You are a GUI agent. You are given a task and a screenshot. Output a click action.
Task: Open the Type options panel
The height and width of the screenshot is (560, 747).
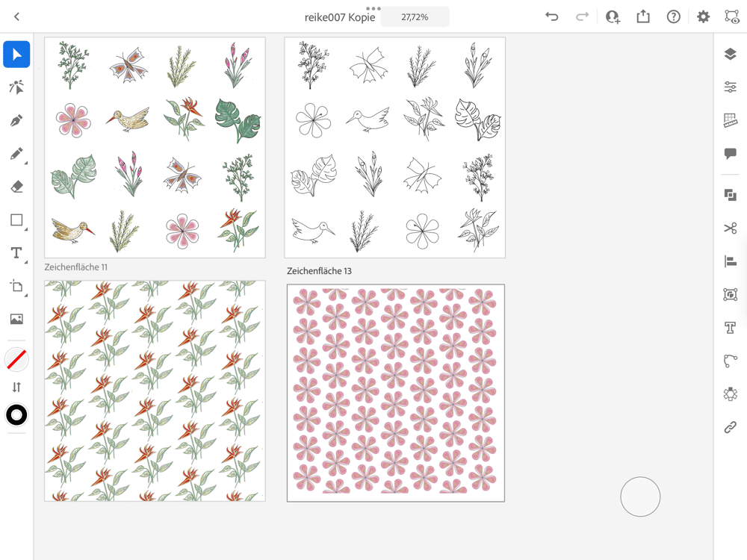click(x=731, y=328)
